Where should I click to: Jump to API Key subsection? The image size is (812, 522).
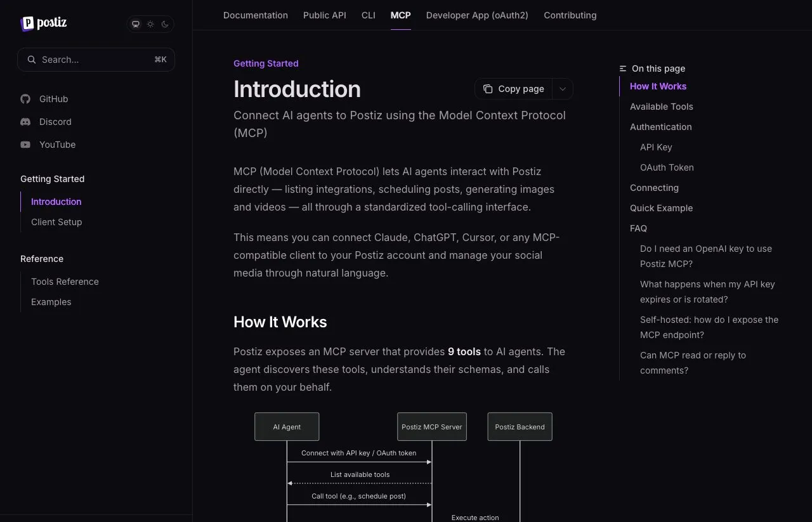click(x=656, y=147)
